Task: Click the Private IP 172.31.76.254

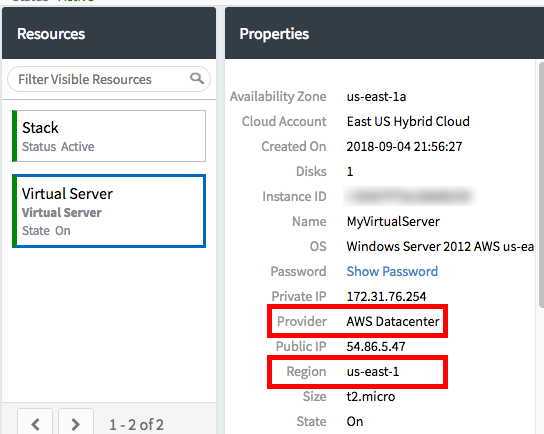Action: [x=386, y=296]
